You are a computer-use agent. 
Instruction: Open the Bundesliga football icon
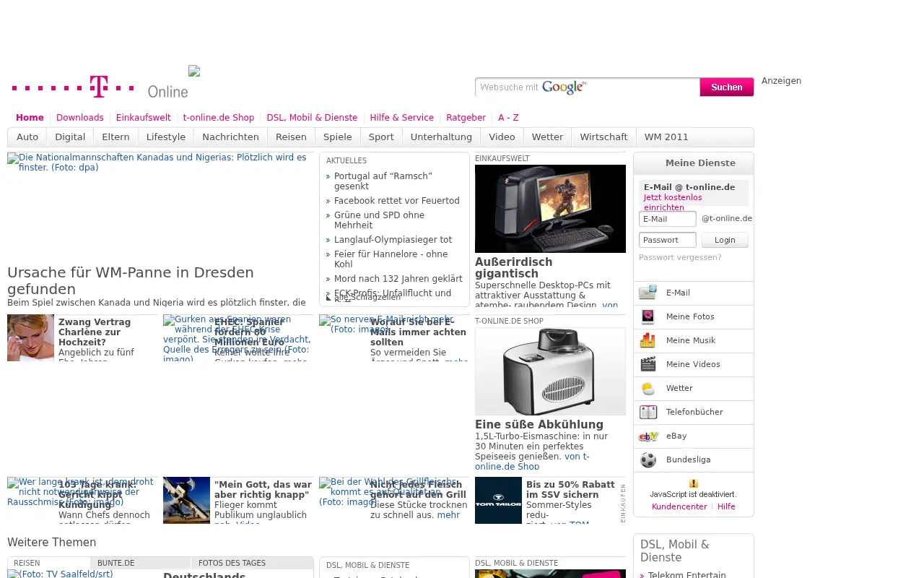648,460
